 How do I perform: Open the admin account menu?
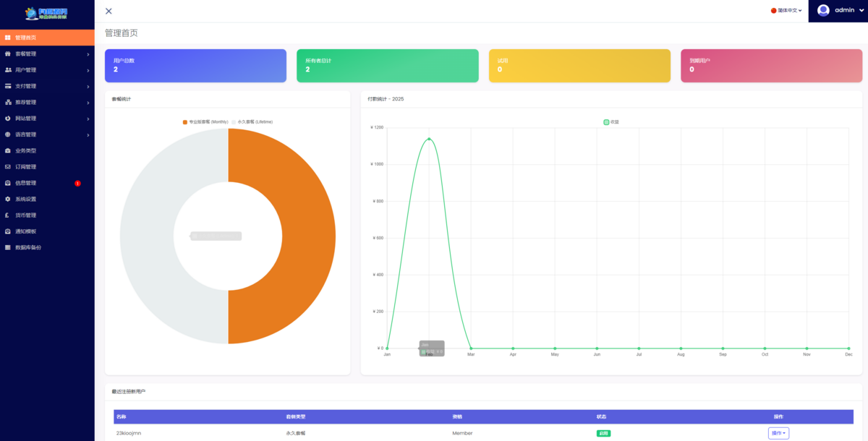[838, 11]
